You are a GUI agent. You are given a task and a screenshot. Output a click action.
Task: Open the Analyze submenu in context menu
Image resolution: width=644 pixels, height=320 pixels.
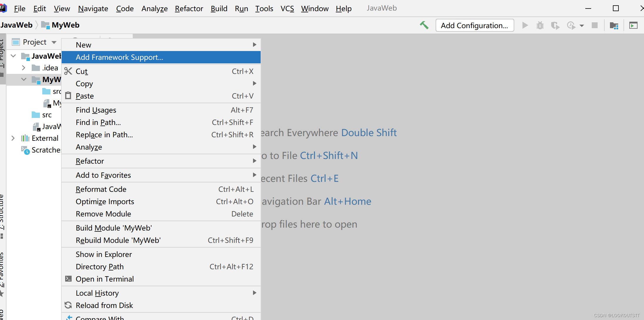(x=161, y=147)
